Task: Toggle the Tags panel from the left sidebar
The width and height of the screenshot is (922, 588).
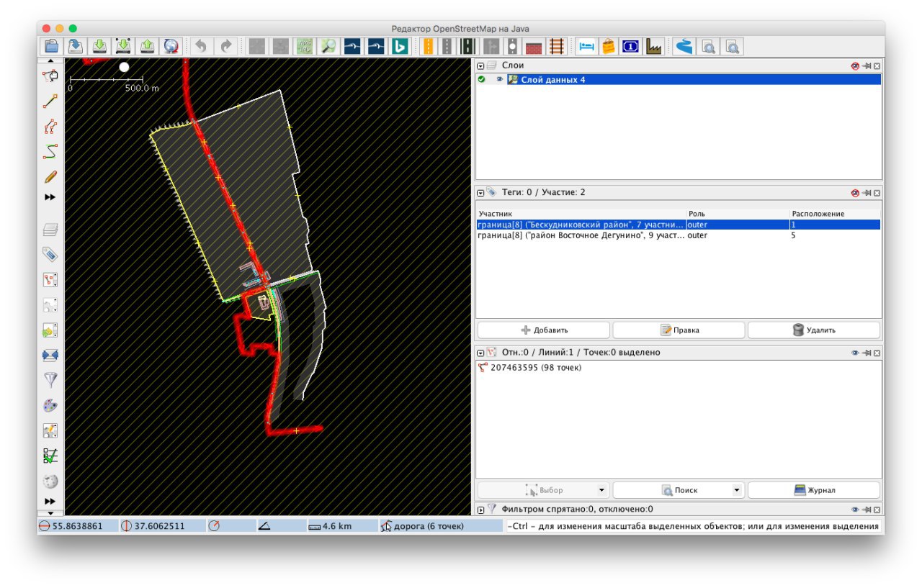Action: 50,255
